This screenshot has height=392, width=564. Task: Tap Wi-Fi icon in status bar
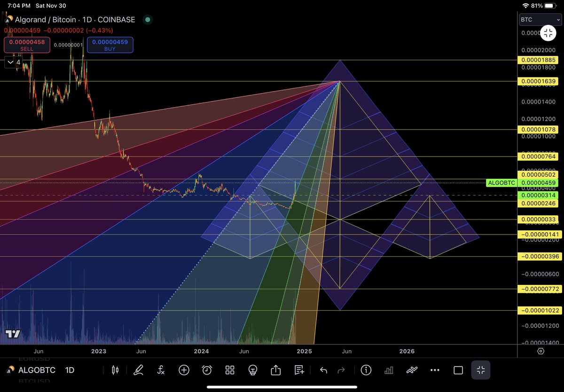click(526, 6)
